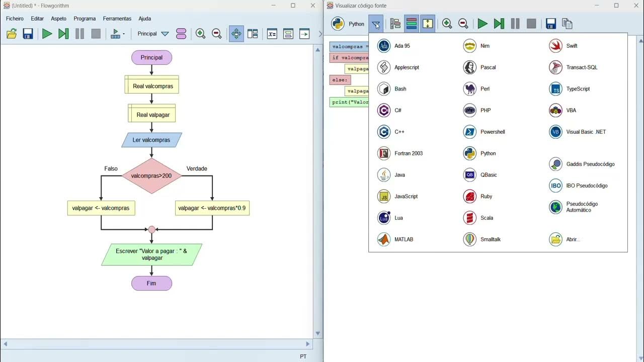Toggle color-coded highlighting in code viewer
The image size is (644, 362).
click(412, 24)
